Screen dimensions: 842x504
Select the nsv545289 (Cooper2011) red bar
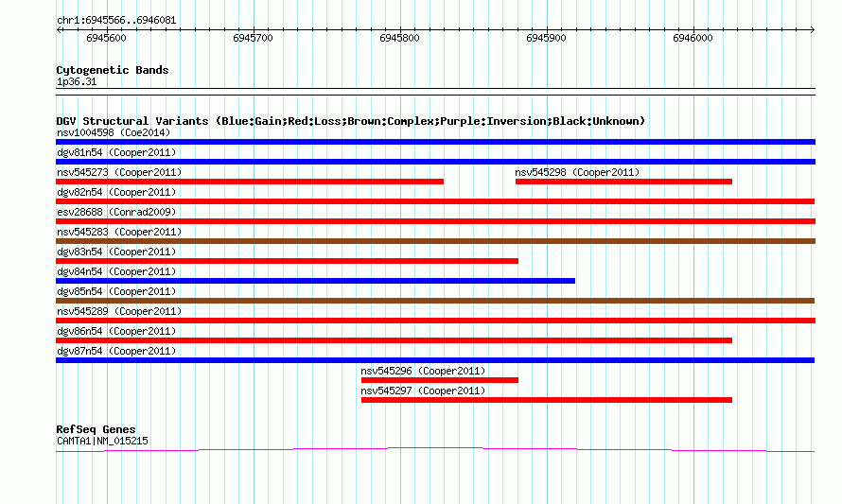pyautogui.click(x=435, y=321)
